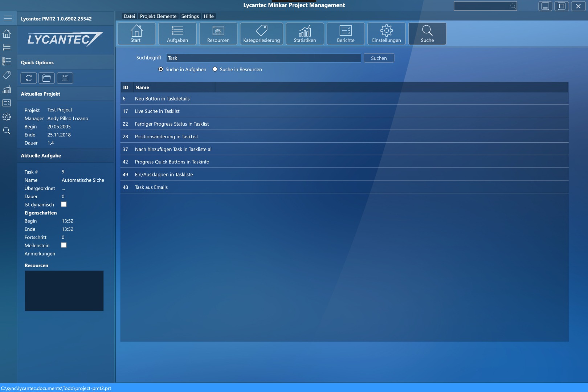Select Suche in Aufgaben radio button
588x392 pixels.
pyautogui.click(x=161, y=69)
